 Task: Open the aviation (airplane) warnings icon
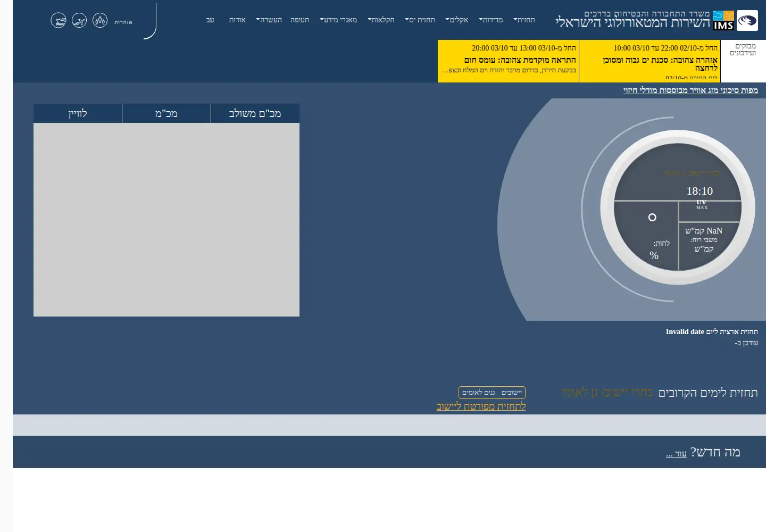(79, 21)
